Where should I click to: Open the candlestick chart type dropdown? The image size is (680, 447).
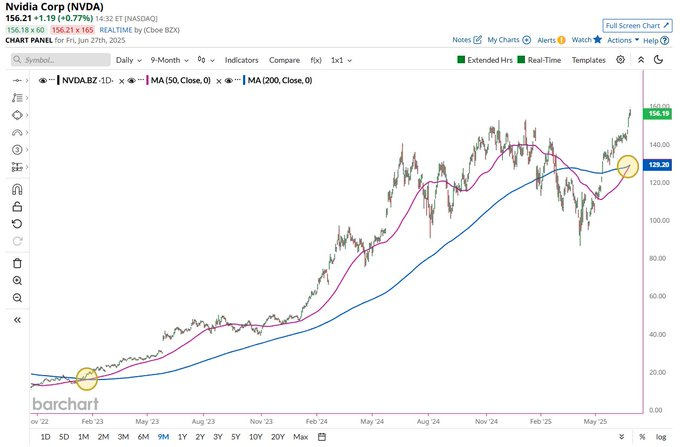pyautogui.click(x=206, y=60)
